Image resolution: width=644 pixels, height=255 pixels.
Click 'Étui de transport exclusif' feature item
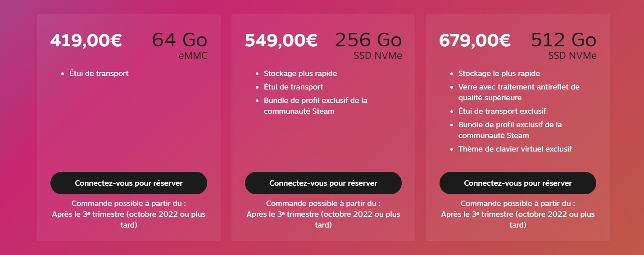tap(502, 111)
